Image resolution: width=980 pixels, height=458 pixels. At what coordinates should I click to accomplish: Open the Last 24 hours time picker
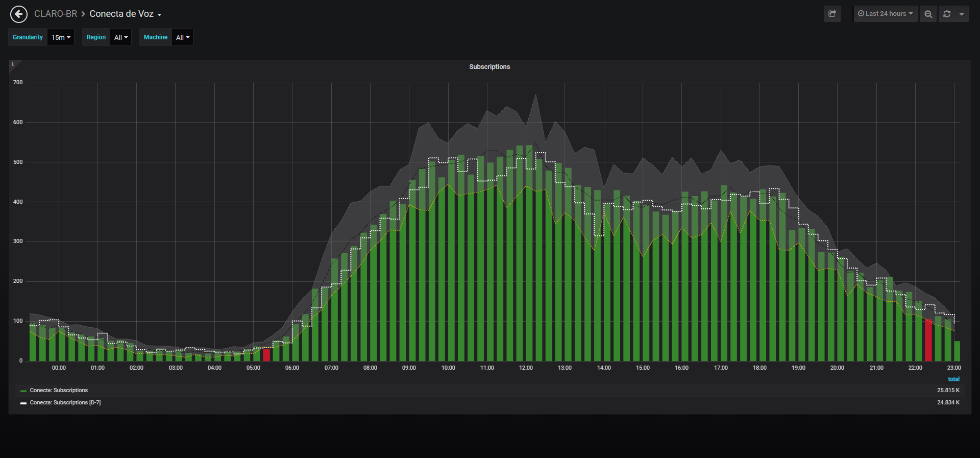[886, 14]
